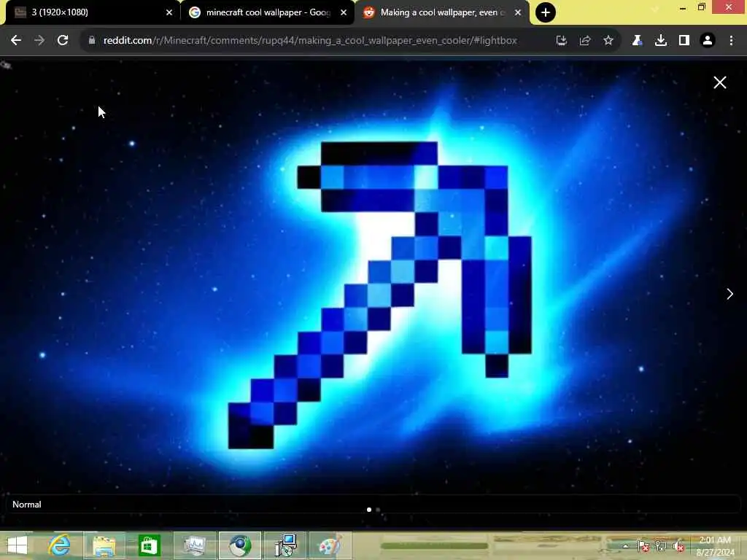Select the 'Making a cool wallpaper' Reddit tab
747x560 pixels.
pos(442,13)
